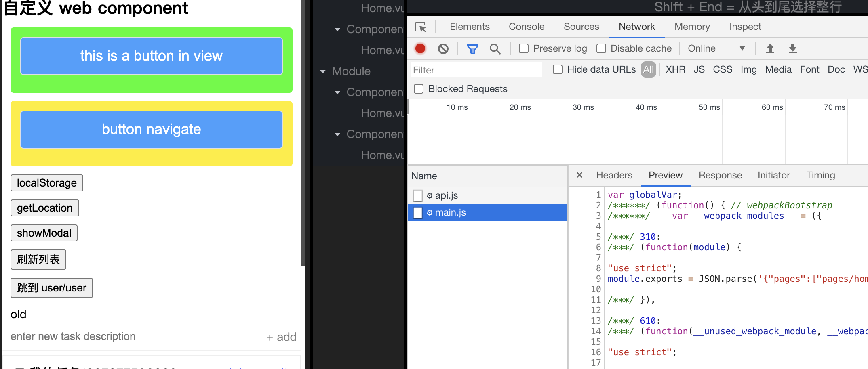Enable the Disable cache checkbox

coord(601,48)
